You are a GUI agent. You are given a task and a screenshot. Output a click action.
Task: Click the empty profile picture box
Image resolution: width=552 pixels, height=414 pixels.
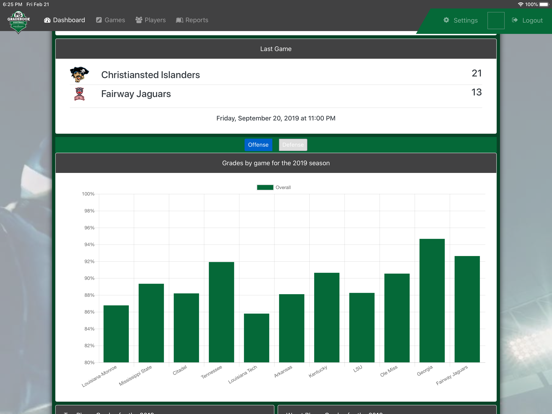(496, 20)
